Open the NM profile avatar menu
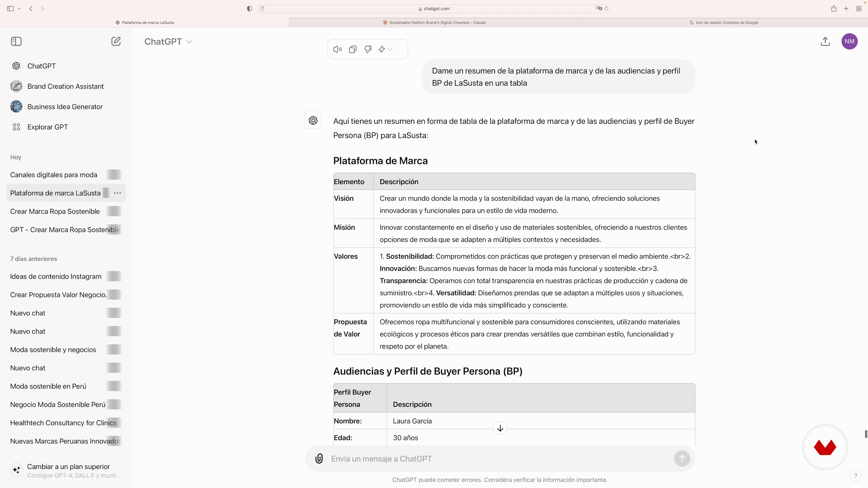The height and width of the screenshot is (488, 868). coord(849,41)
